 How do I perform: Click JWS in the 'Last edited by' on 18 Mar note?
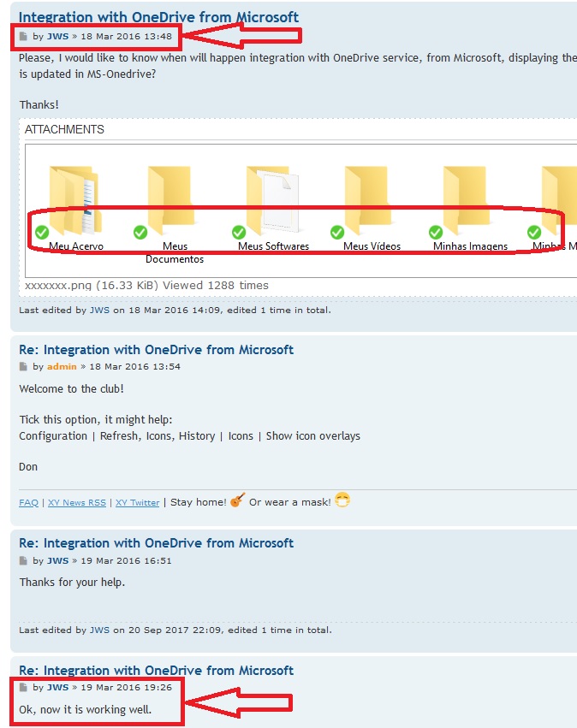[99, 310]
